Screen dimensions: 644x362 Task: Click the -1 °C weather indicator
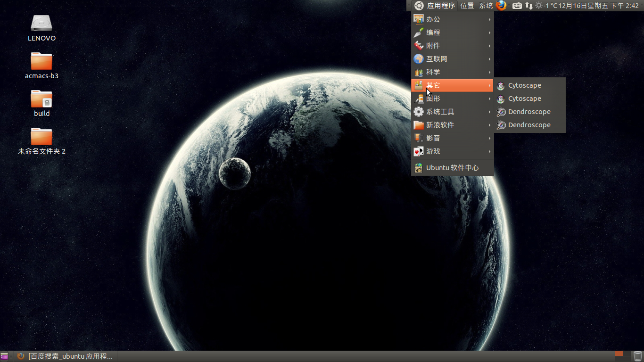pos(546,6)
